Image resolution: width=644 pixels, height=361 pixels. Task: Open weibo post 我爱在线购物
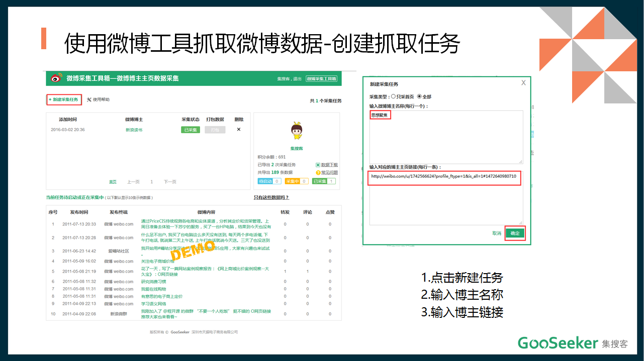pyautogui.click(x=153, y=289)
